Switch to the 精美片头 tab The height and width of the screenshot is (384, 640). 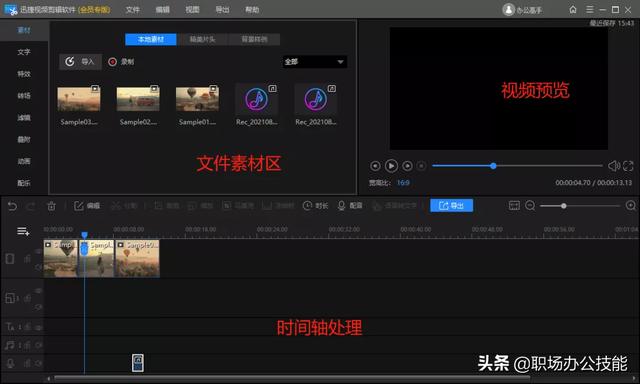click(202, 39)
